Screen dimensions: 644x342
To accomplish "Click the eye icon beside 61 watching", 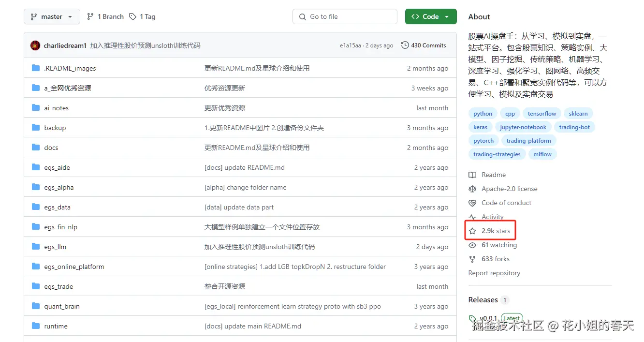I will click(x=472, y=245).
